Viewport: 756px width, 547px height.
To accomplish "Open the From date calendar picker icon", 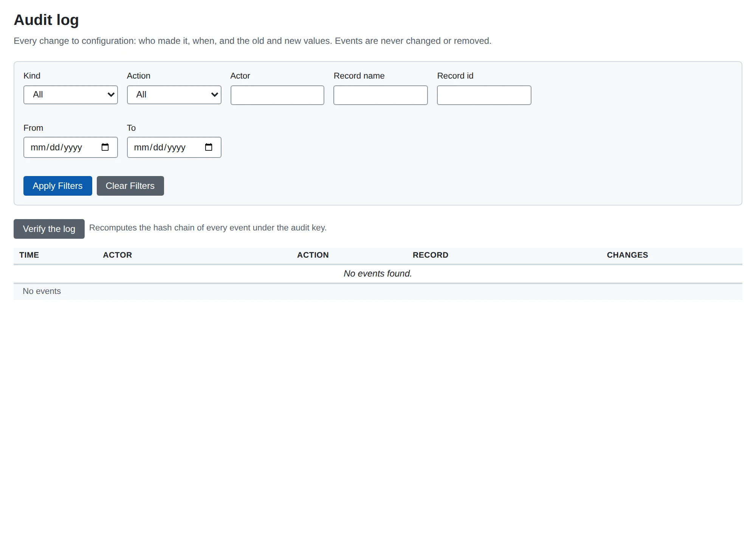I will (x=105, y=147).
